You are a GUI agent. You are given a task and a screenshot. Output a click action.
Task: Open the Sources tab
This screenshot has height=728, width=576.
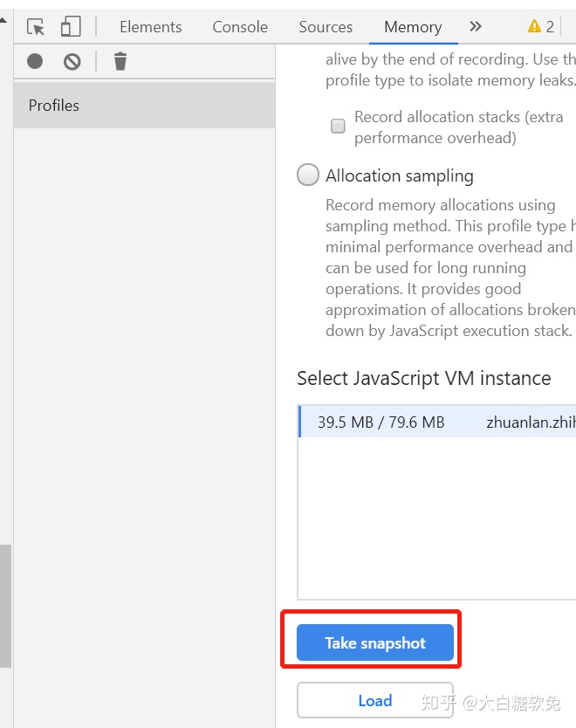click(x=326, y=27)
